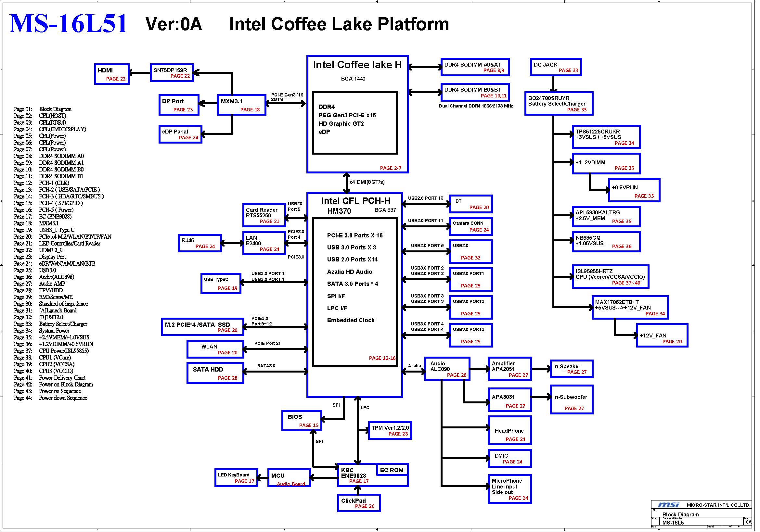This screenshot has height=532, width=760.
Task: Click the Camera CONN block
Action: pyautogui.click(x=471, y=227)
